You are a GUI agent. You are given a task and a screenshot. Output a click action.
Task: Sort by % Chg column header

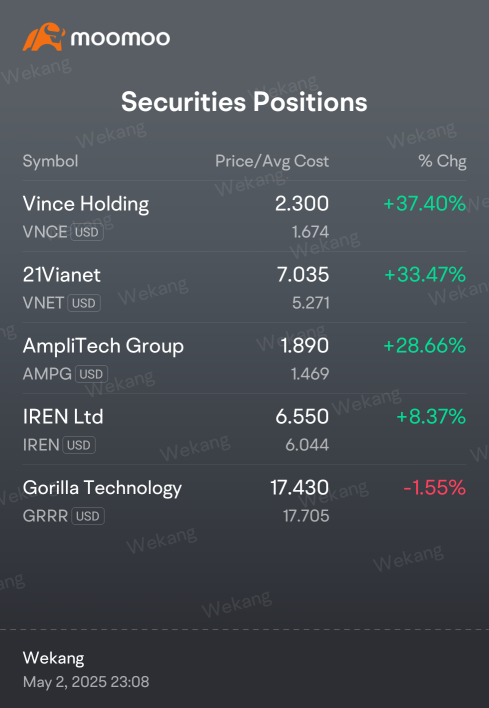pyautogui.click(x=442, y=161)
